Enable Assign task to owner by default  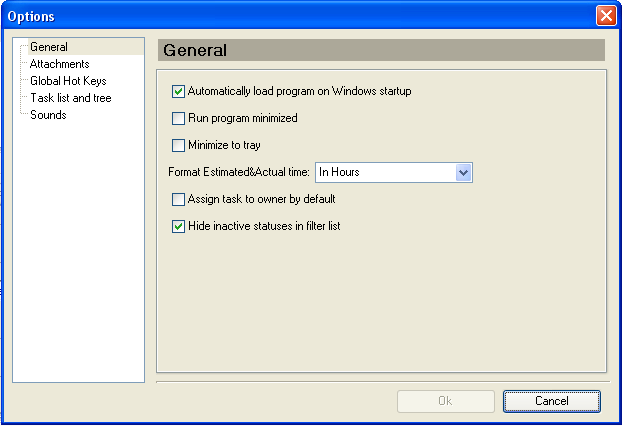[x=179, y=199]
